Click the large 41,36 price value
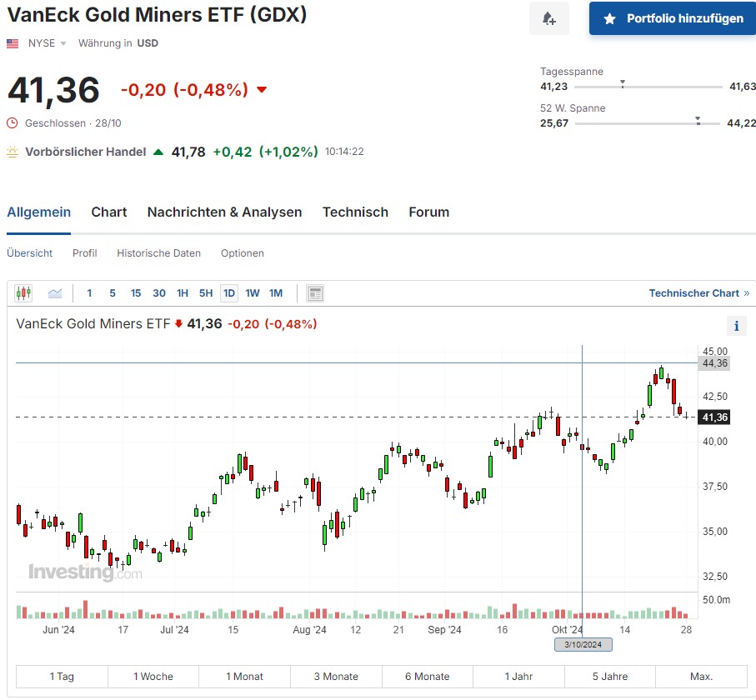Screen dimensions: 756x700 (x=54, y=90)
